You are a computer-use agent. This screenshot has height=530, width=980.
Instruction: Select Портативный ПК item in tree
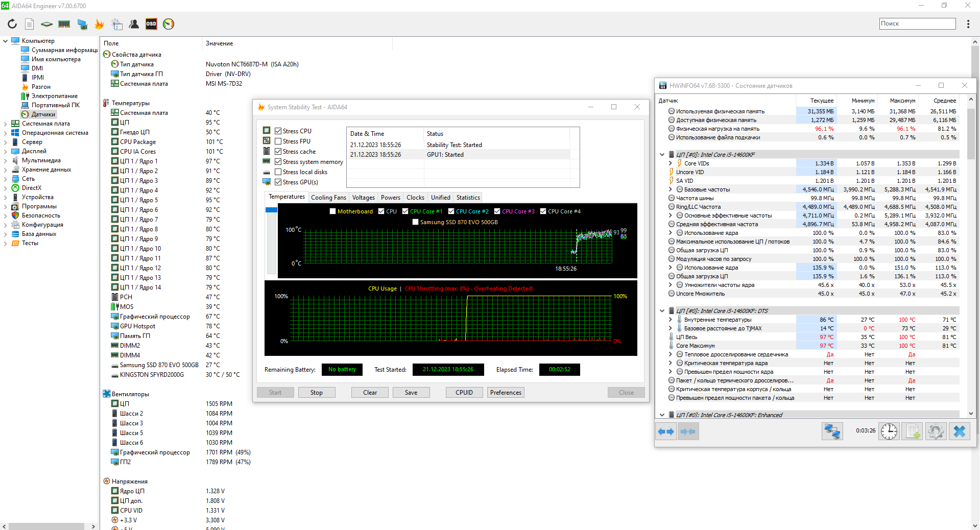pos(55,105)
